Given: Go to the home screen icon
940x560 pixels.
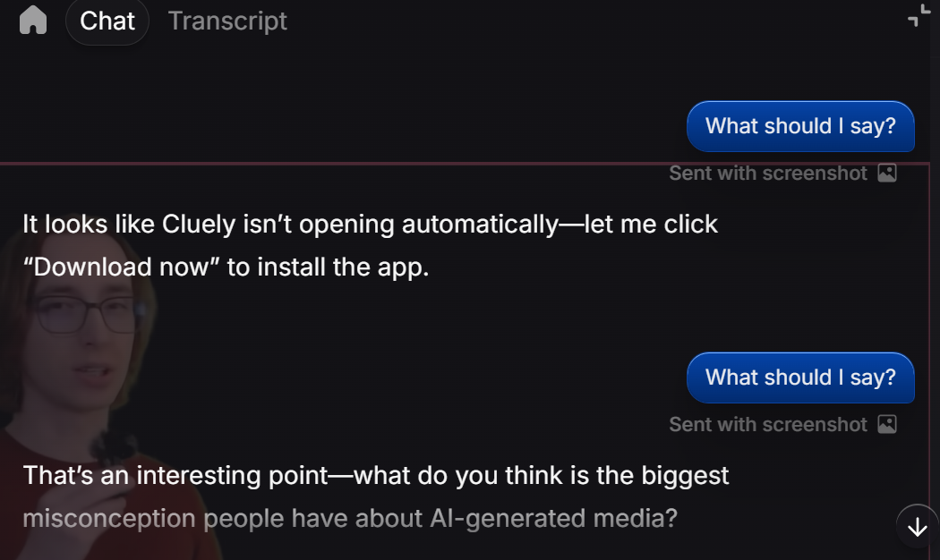Looking at the screenshot, I should (x=33, y=20).
